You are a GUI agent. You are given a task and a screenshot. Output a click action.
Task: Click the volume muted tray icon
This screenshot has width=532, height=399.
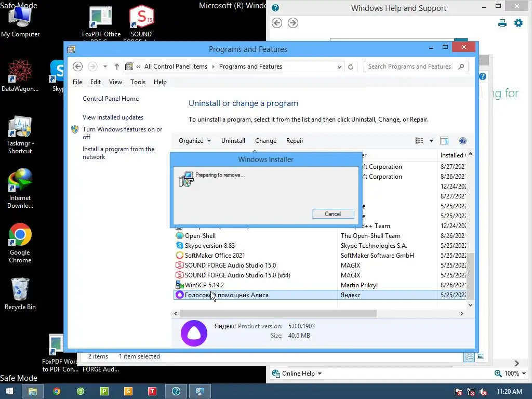pos(484,392)
